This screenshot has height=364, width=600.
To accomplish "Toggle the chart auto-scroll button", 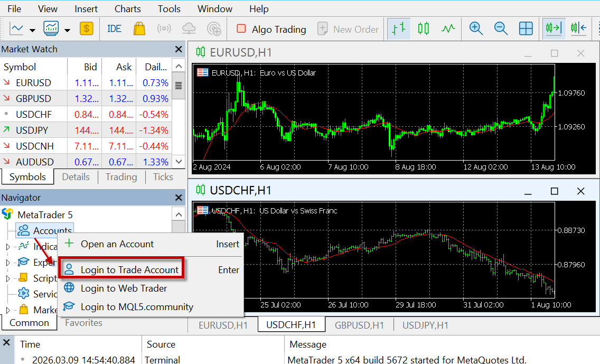I will click(554, 29).
